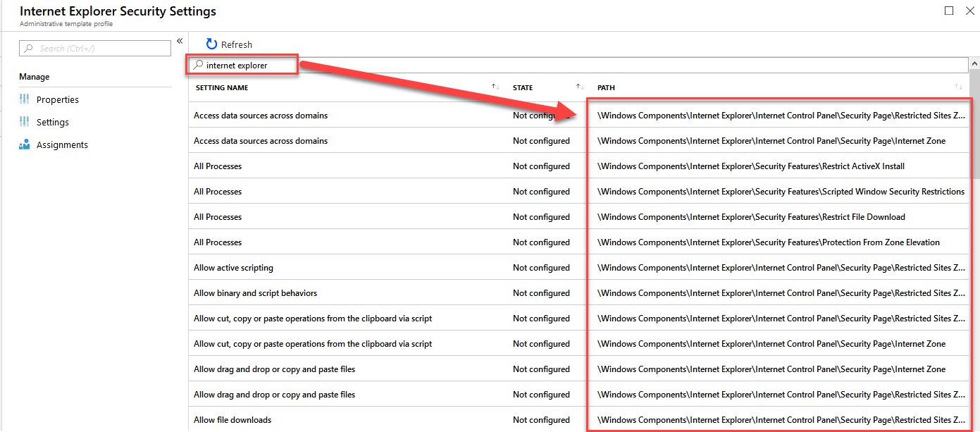Screen dimensions: 980x432
Task: Click the Restricted Sites path for Allow binary and script behaviors
Action: click(x=781, y=292)
